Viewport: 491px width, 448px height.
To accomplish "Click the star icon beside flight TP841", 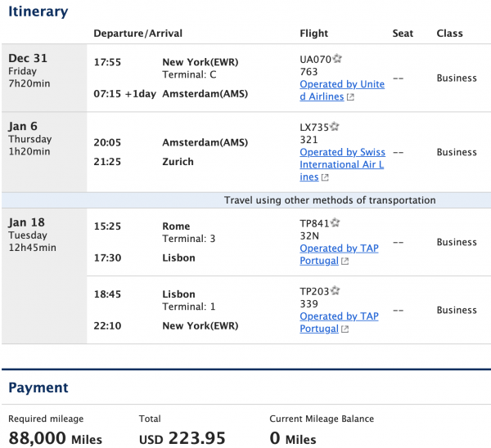I will (x=335, y=223).
